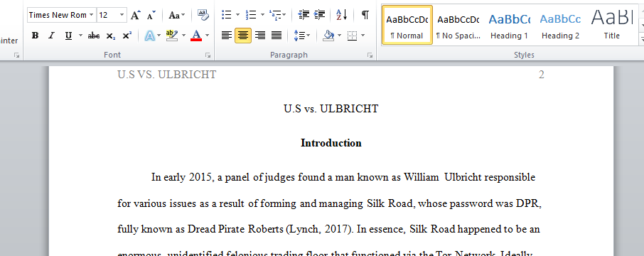Apply Text Effects icon

point(150,36)
